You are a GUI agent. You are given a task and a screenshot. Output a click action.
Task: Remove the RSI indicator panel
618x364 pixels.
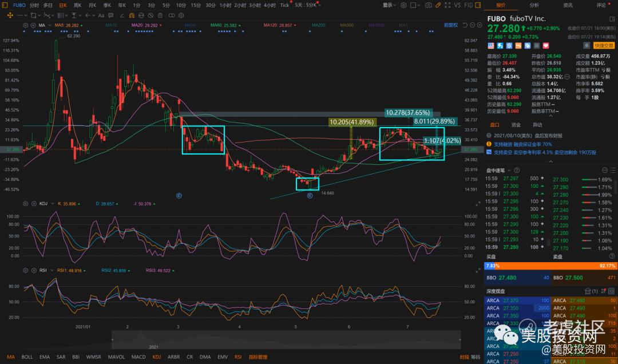point(34,270)
